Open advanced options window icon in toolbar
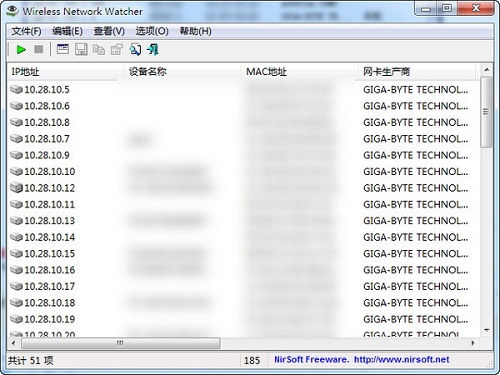This screenshot has width=500, height=375. point(63,49)
